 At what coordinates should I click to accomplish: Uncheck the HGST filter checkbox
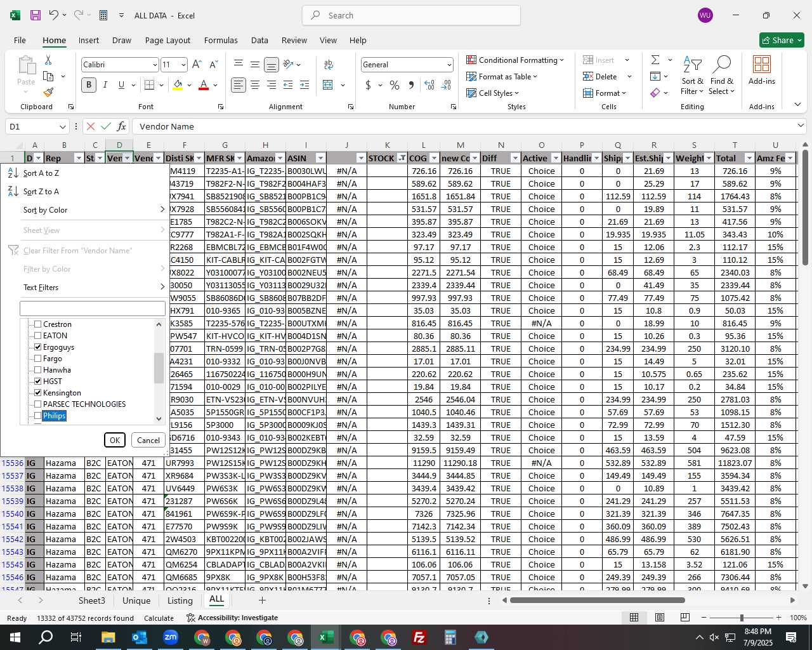(38, 381)
